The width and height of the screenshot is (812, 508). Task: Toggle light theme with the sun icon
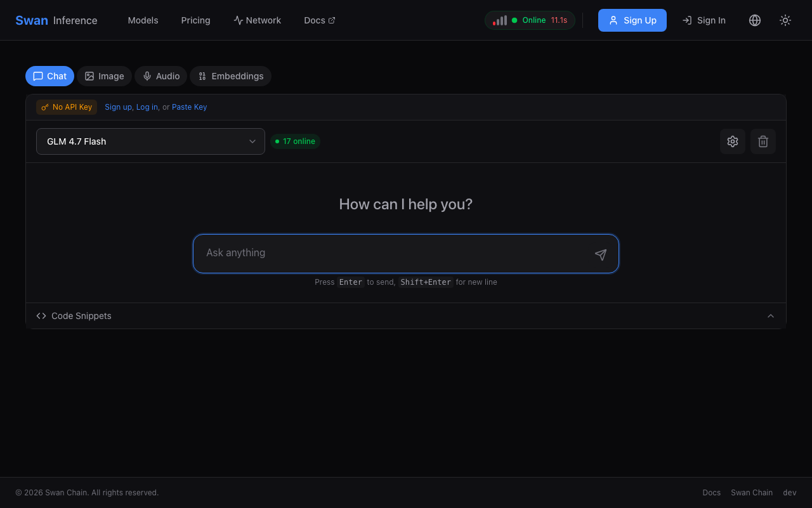pyautogui.click(x=785, y=20)
